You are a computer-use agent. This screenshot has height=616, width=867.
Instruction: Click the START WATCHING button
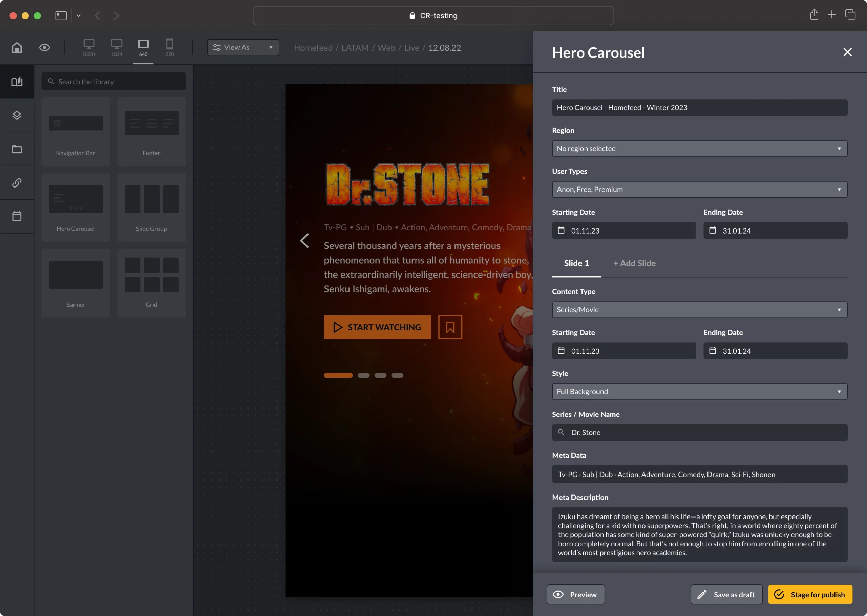click(377, 327)
